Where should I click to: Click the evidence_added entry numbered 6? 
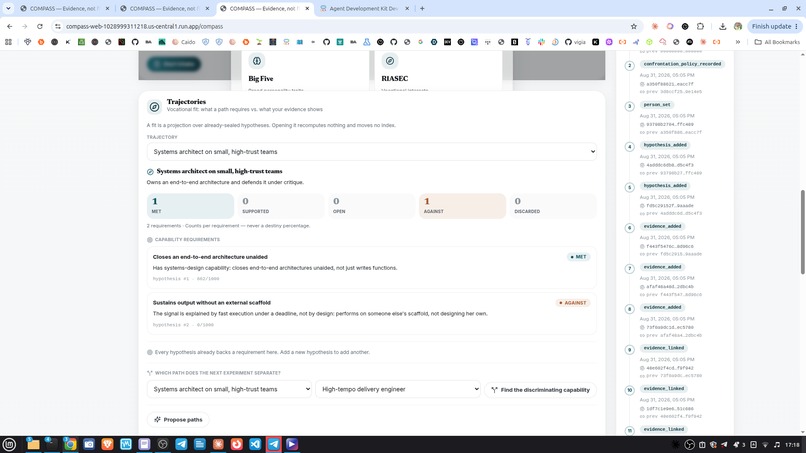pos(662,226)
